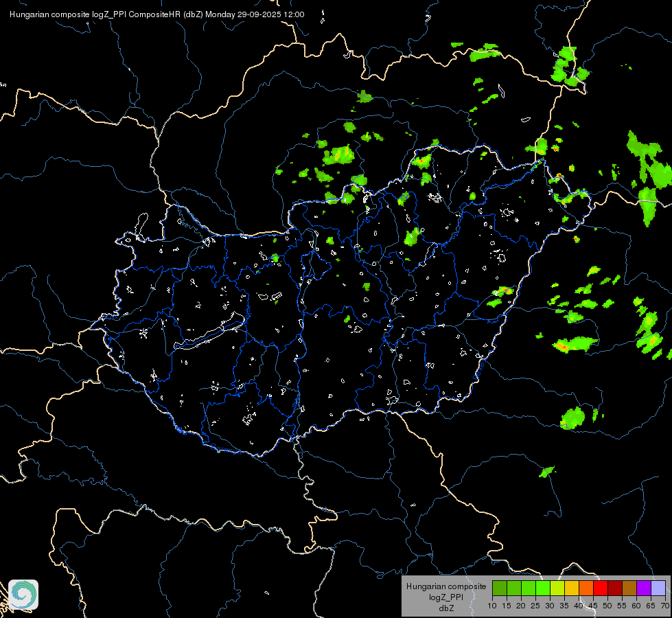Click the legend scale value '35'
672x618 pixels.
tap(564, 606)
